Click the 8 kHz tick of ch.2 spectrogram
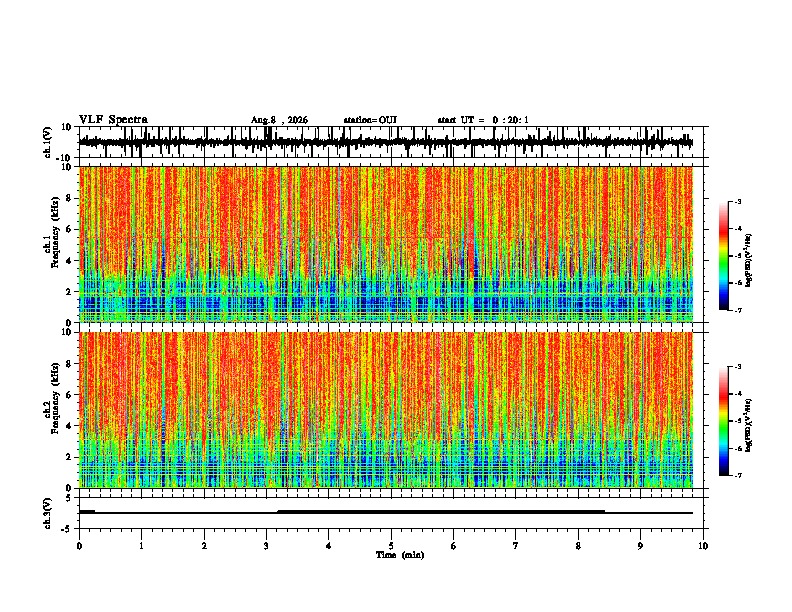Screen dimensions: 792x612 pyautogui.click(x=69, y=364)
